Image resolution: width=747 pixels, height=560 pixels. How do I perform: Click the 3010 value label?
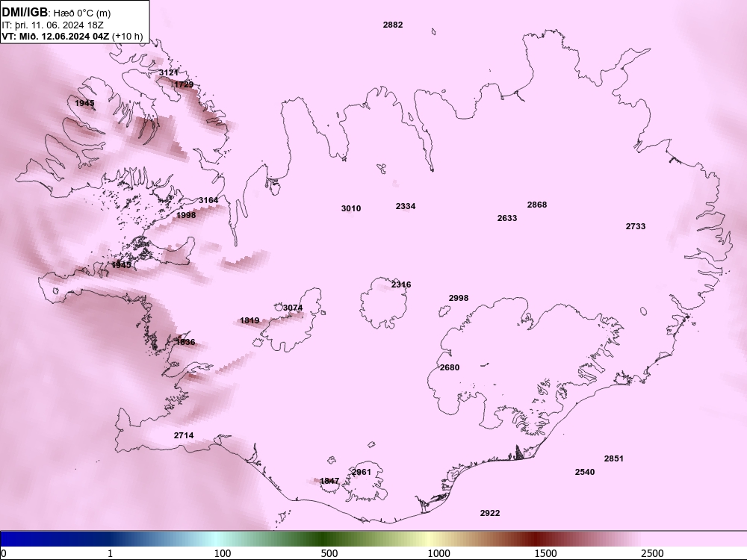[351, 208]
